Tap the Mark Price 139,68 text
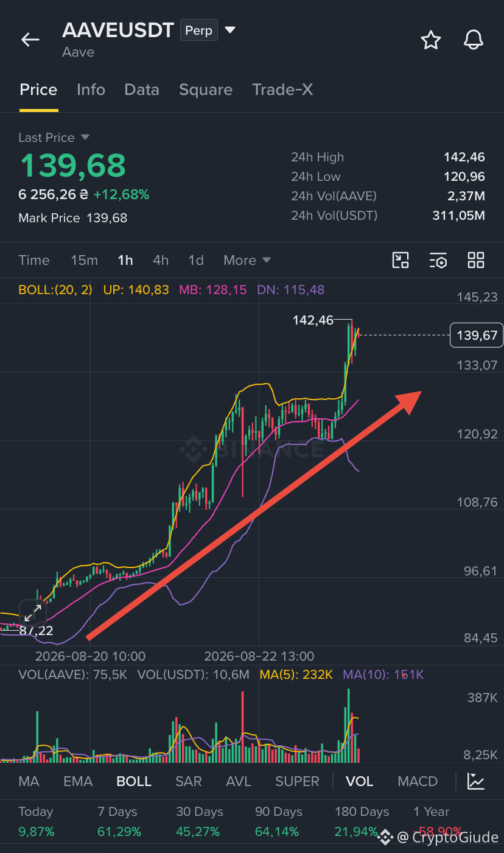 click(73, 218)
